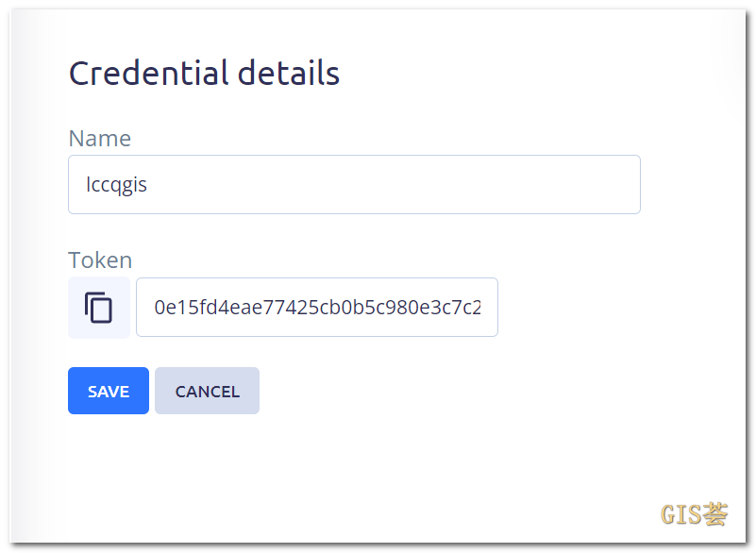Click the Credential details heading
The image size is (756, 553).
click(203, 73)
